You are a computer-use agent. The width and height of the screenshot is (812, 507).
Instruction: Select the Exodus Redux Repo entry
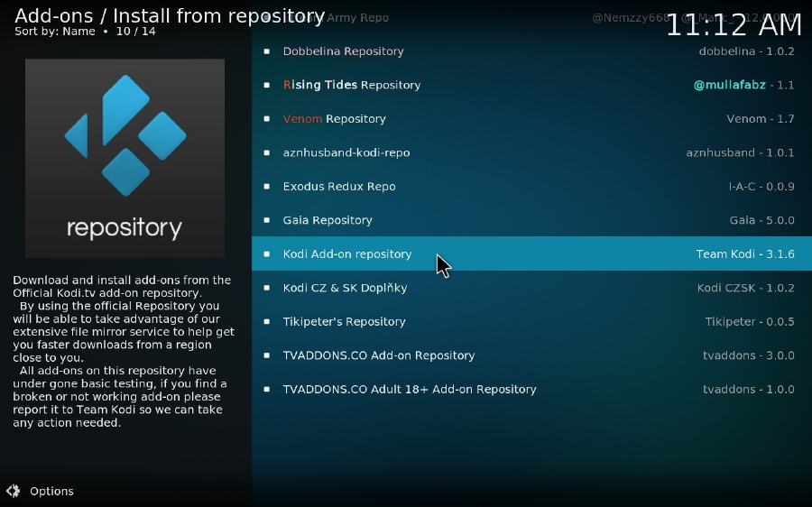531,187
